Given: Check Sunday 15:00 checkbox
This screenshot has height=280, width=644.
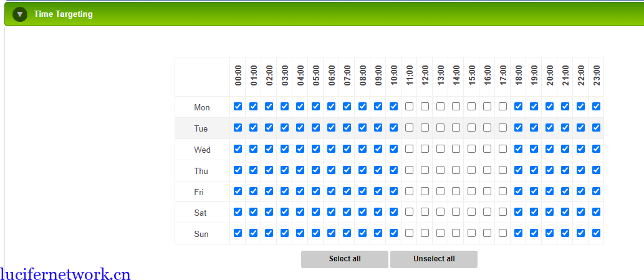Looking at the screenshot, I should [x=471, y=233].
